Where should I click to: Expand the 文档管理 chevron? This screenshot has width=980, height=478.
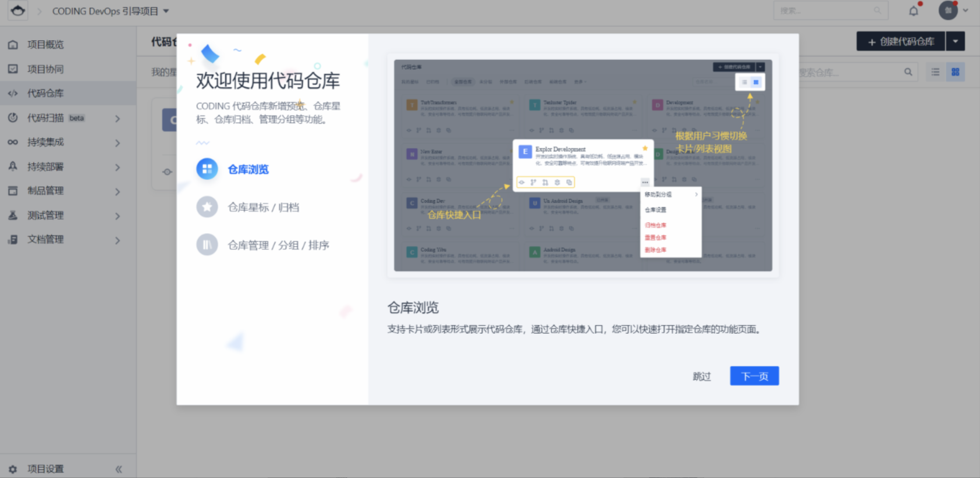click(118, 240)
